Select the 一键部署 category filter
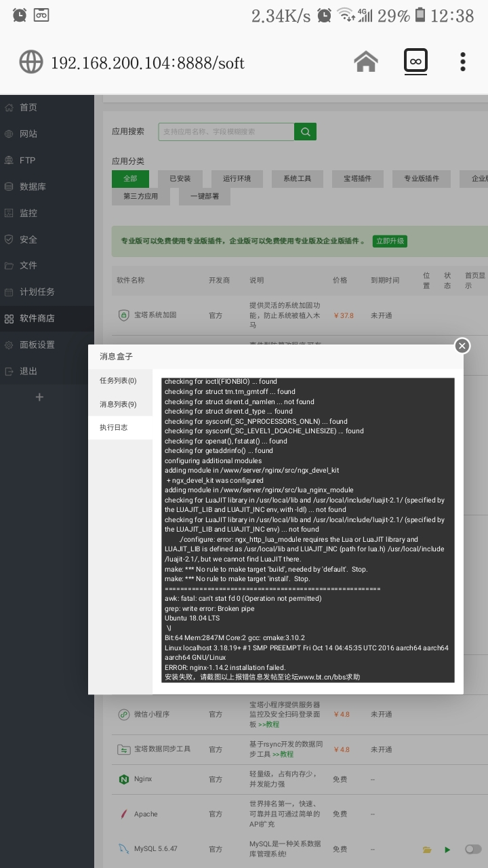The image size is (488, 868). [x=205, y=196]
